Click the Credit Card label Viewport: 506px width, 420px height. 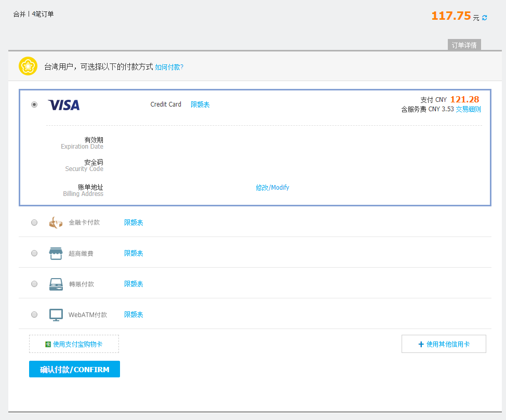click(x=166, y=104)
